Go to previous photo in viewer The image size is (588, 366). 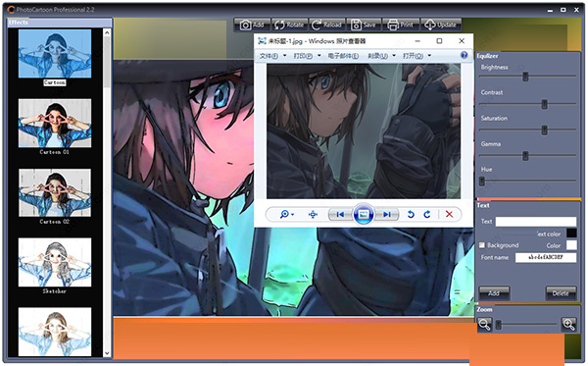(340, 214)
